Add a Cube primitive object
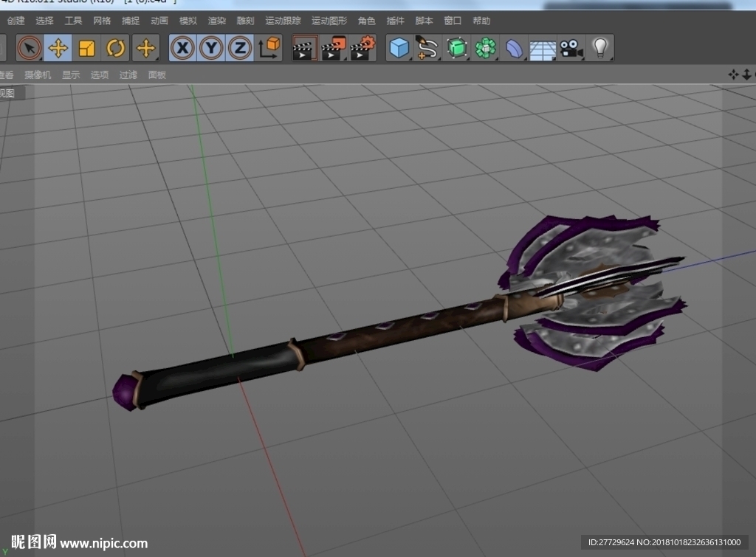This screenshot has height=557, width=756. 399,48
